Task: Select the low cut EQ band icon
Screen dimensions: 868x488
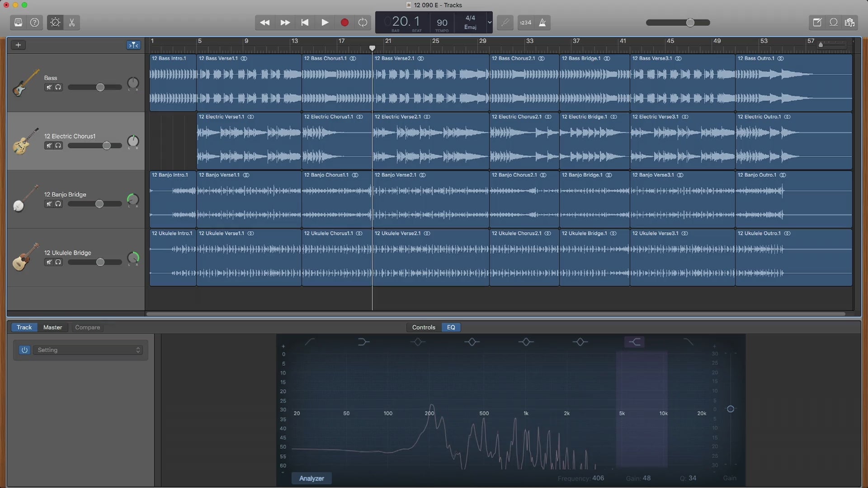Action: [310, 342]
